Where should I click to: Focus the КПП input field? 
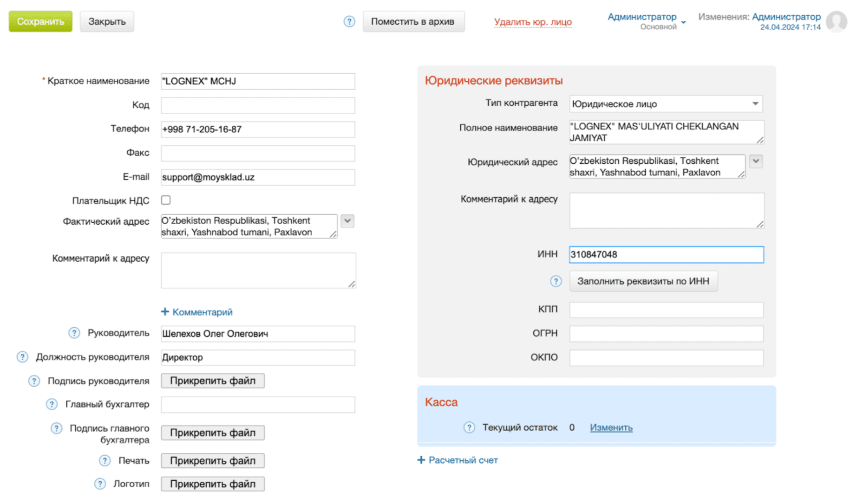[x=666, y=310]
